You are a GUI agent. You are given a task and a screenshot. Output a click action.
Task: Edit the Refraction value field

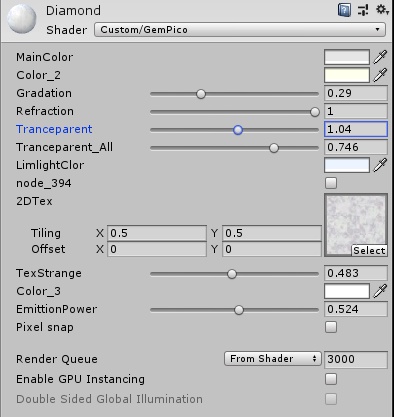coord(356,111)
